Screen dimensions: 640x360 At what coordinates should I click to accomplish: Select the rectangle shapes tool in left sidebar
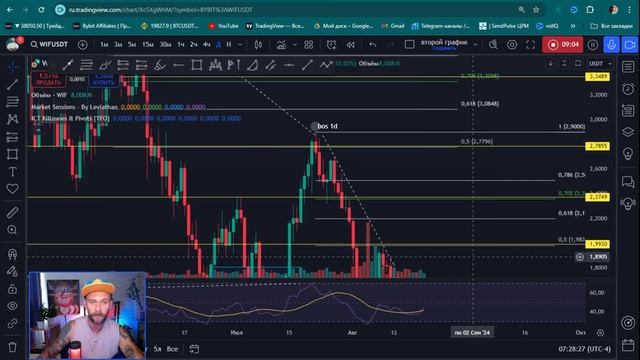tap(12, 154)
